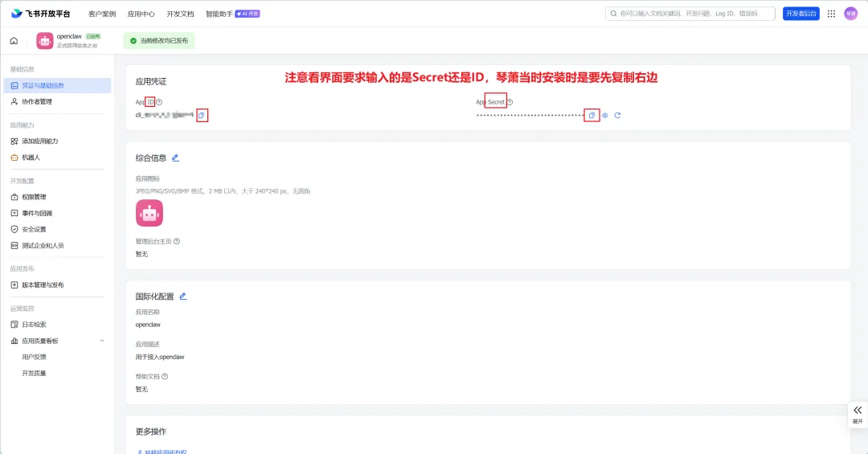The image size is (868, 454).
Task: Click the pink robot app icon
Action: (149, 213)
